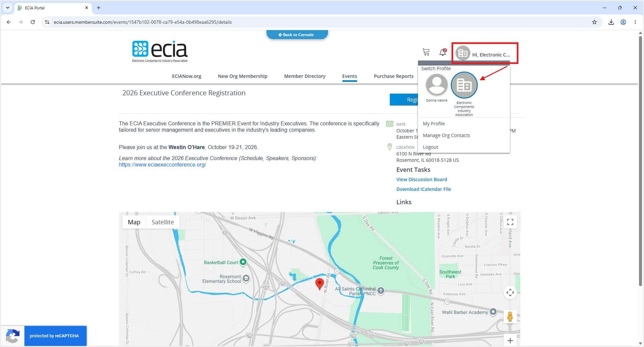The height and width of the screenshot is (347, 644).
Task: Click Back to Console button
Action: pos(297,34)
